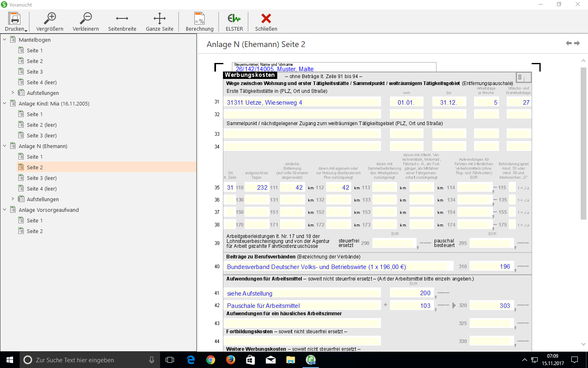This screenshot has height=368, width=588.
Task: Show Ganze Seite full page view
Action: click(x=160, y=22)
